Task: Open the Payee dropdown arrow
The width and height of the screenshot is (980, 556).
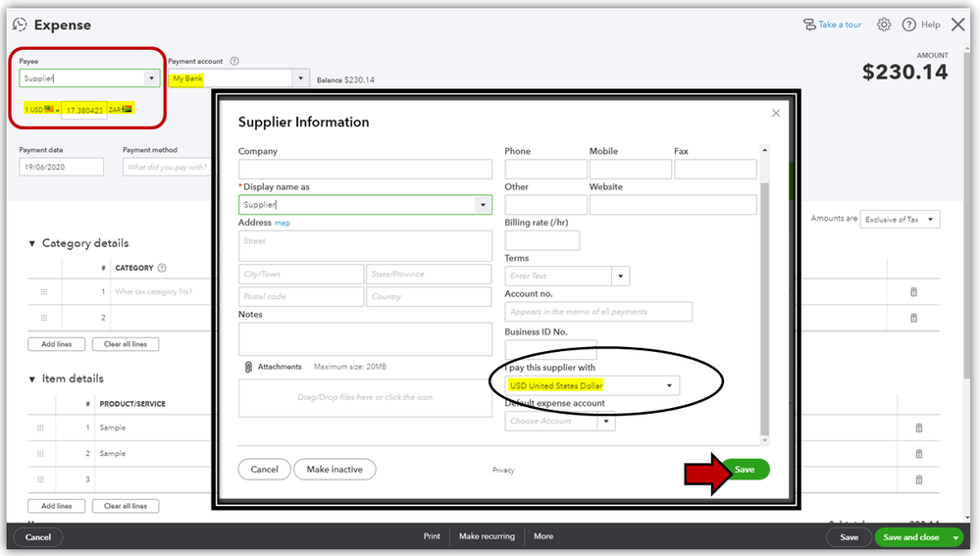Action: pyautogui.click(x=151, y=78)
